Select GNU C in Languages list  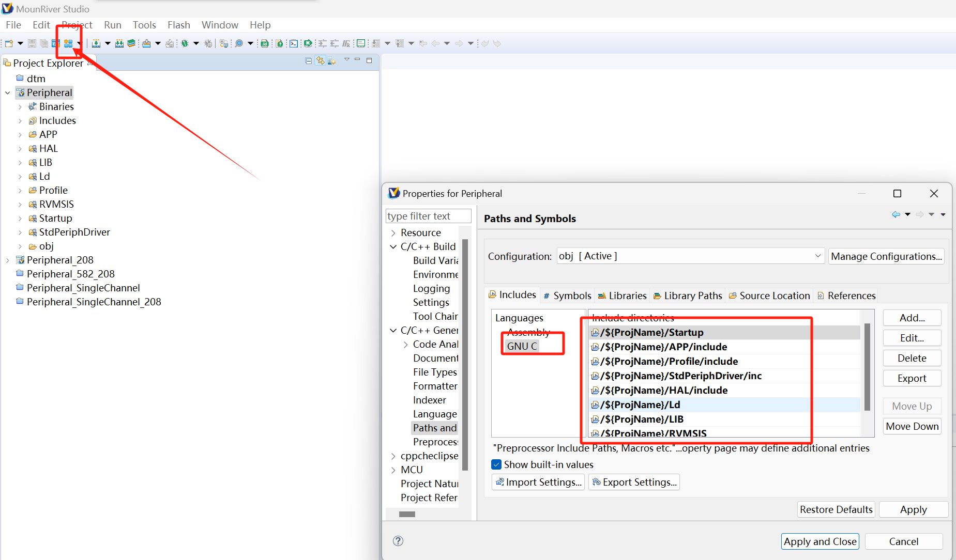click(522, 346)
